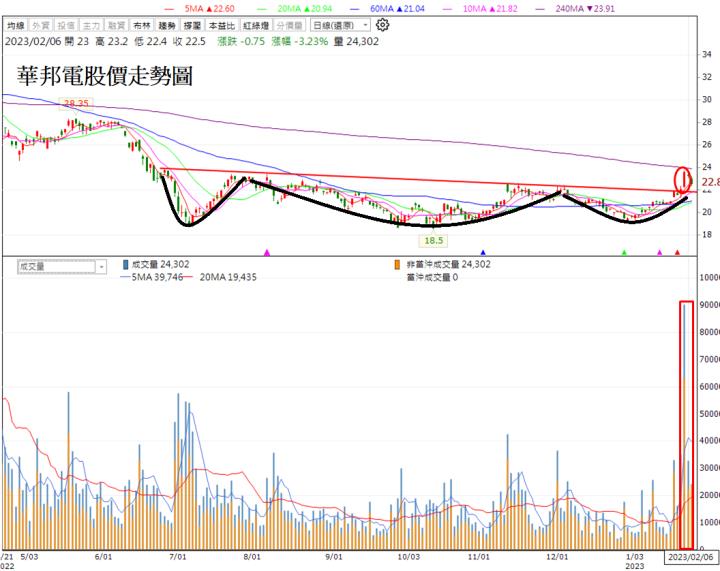
Task: Click the 7/01 date axis label
Action: click(x=178, y=556)
